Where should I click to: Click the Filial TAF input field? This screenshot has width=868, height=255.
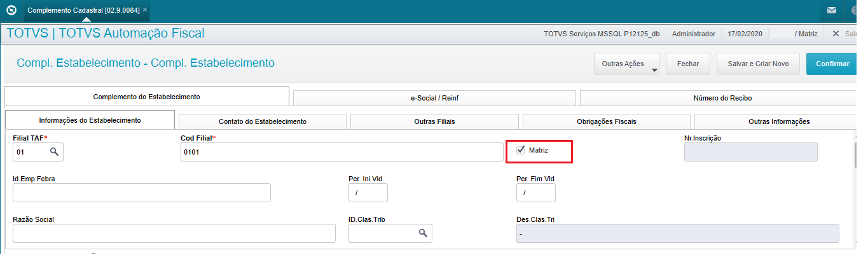point(38,152)
